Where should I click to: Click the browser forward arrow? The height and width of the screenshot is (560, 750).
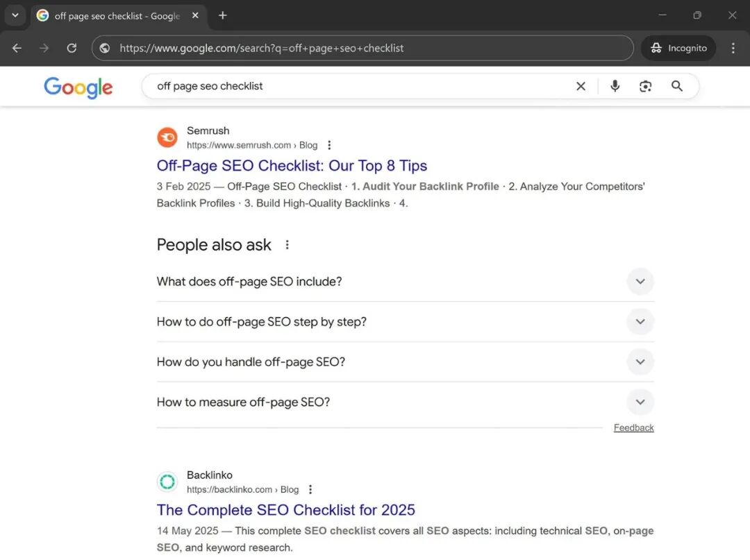tap(44, 49)
